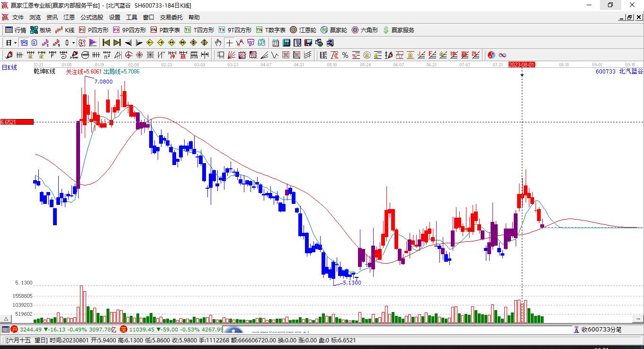Toggle the 赢家轮 chart tool
This screenshot has height=349, width=644.
[x=334, y=30]
